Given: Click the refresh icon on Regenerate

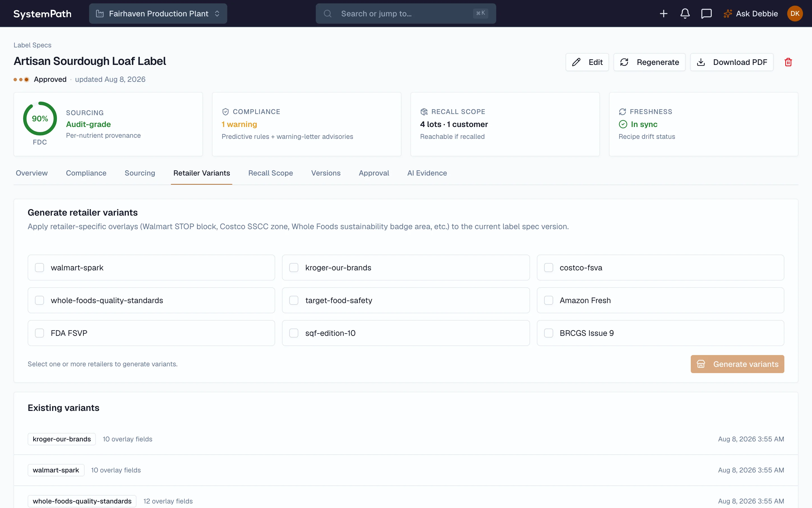Looking at the screenshot, I should coord(624,62).
